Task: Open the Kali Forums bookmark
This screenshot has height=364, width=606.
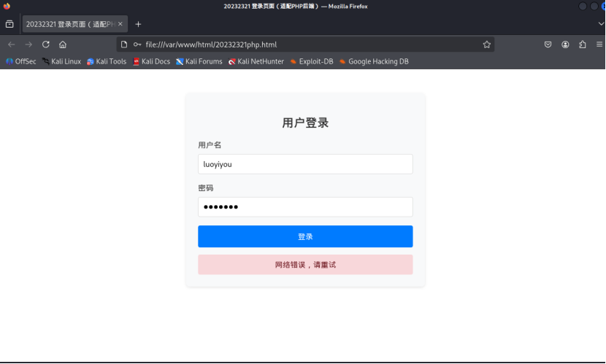Action: pyautogui.click(x=199, y=61)
